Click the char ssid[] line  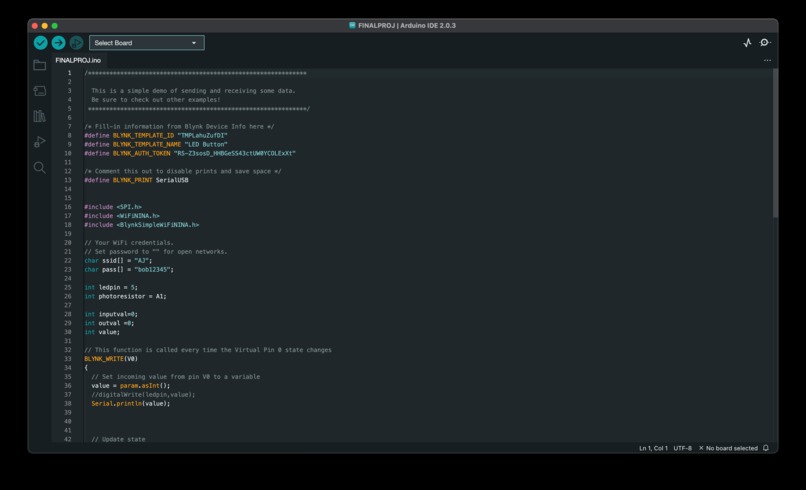118,261
